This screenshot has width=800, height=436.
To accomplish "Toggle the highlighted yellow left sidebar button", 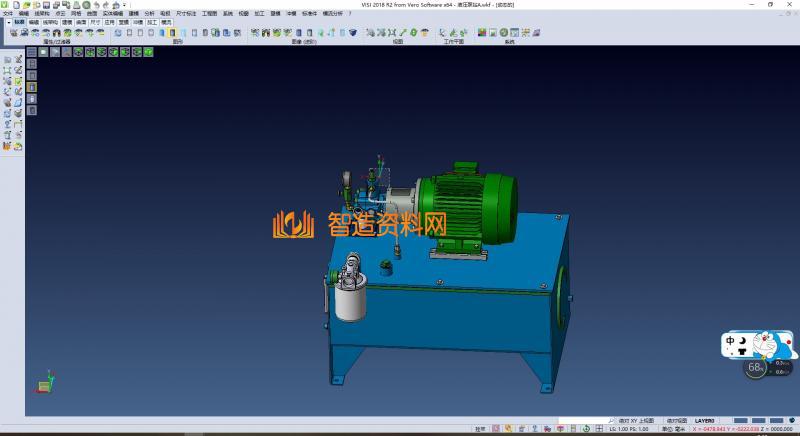I will click(31, 86).
